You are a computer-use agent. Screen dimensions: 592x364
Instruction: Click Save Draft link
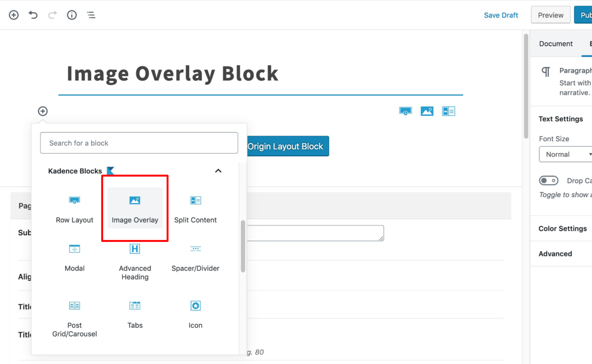(x=501, y=15)
